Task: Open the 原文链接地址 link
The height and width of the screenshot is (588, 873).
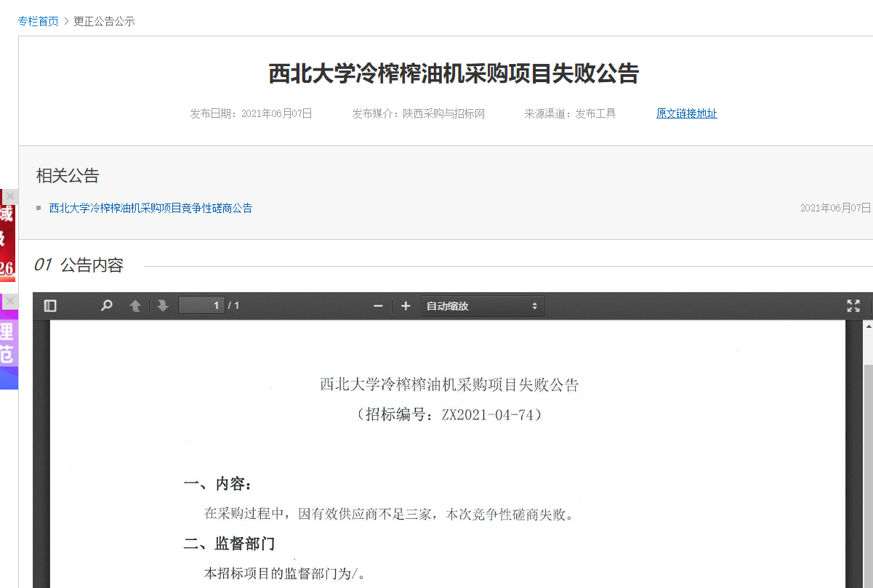Action: pyautogui.click(x=686, y=113)
